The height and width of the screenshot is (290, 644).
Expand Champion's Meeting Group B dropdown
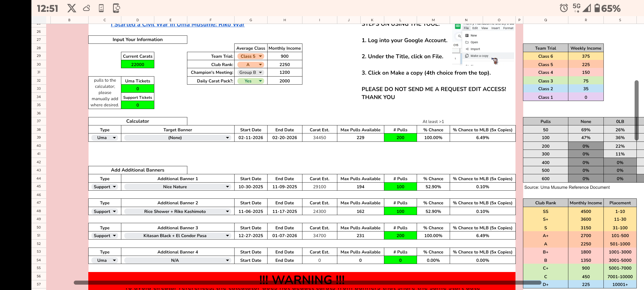pos(251,73)
